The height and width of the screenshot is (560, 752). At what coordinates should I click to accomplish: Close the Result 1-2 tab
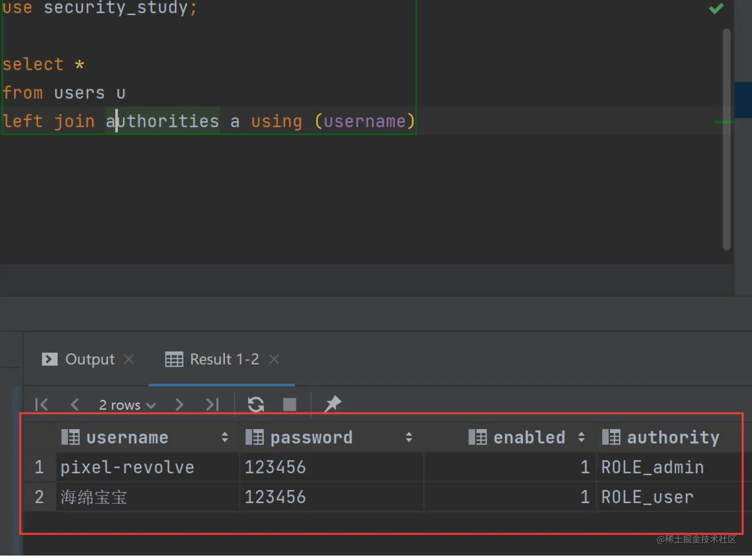(274, 359)
